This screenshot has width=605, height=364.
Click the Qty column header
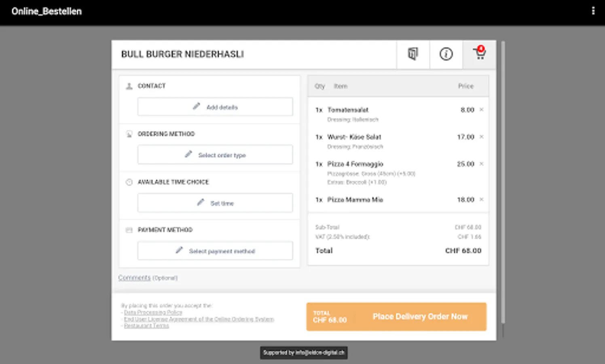coord(320,86)
